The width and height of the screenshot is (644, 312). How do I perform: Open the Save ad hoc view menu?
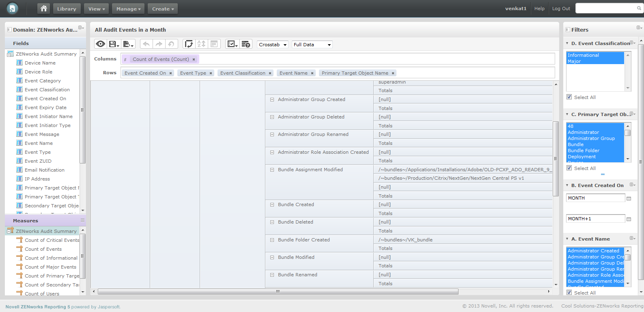114,44
